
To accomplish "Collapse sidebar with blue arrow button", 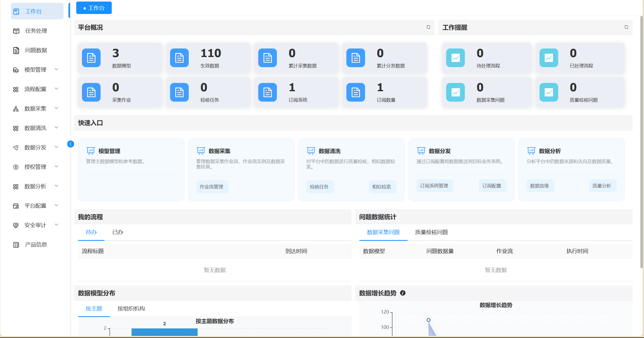I will tap(71, 144).
